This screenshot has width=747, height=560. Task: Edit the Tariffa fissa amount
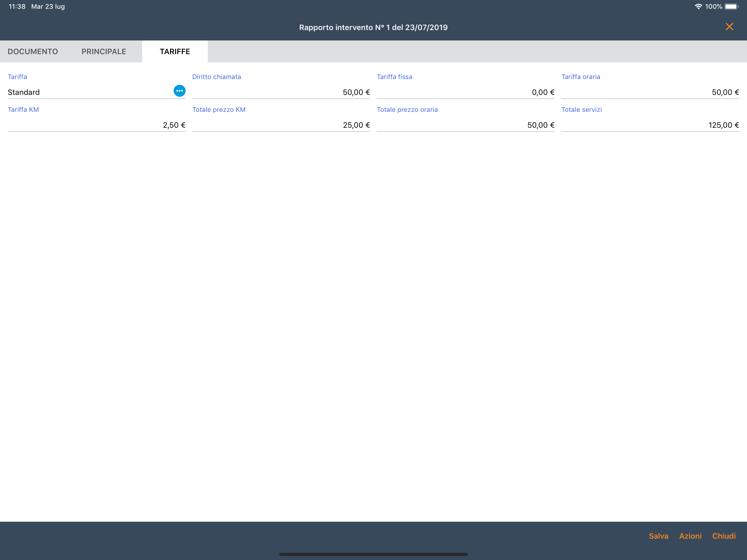coord(465,92)
